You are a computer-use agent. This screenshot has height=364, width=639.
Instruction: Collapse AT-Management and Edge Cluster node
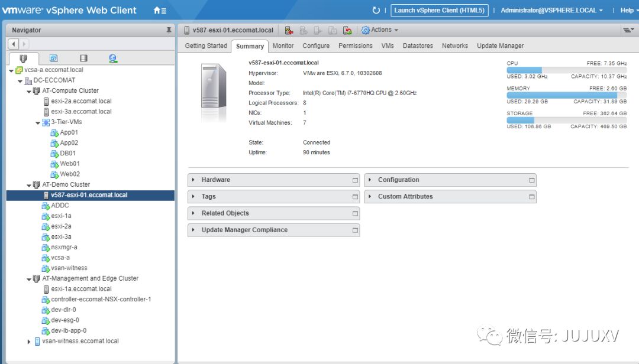[x=29, y=279]
